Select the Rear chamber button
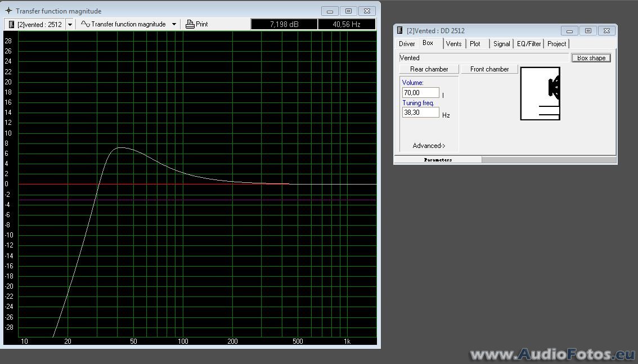The image size is (638, 364). pyautogui.click(x=429, y=69)
